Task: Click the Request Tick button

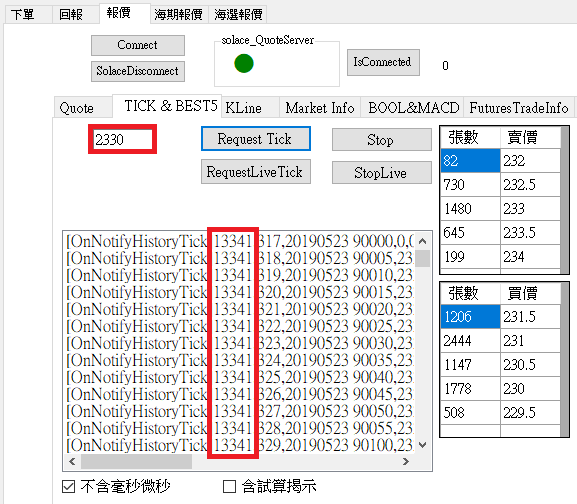Action: [x=256, y=139]
